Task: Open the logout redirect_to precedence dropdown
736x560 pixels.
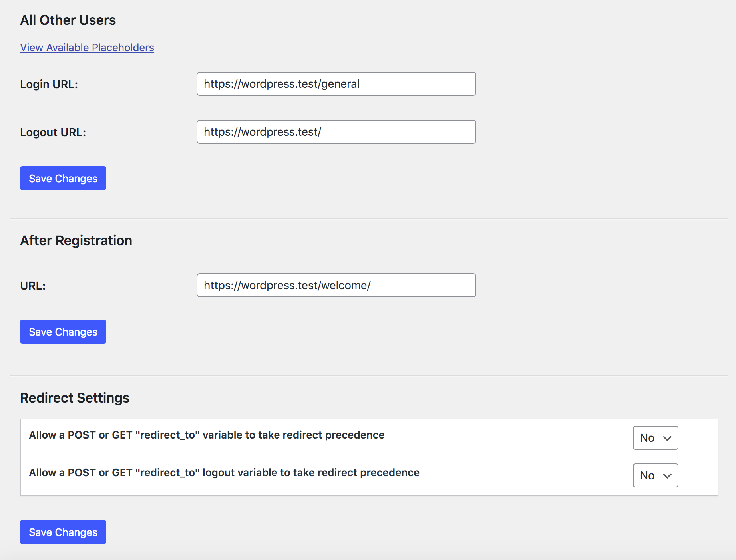Action: click(655, 475)
